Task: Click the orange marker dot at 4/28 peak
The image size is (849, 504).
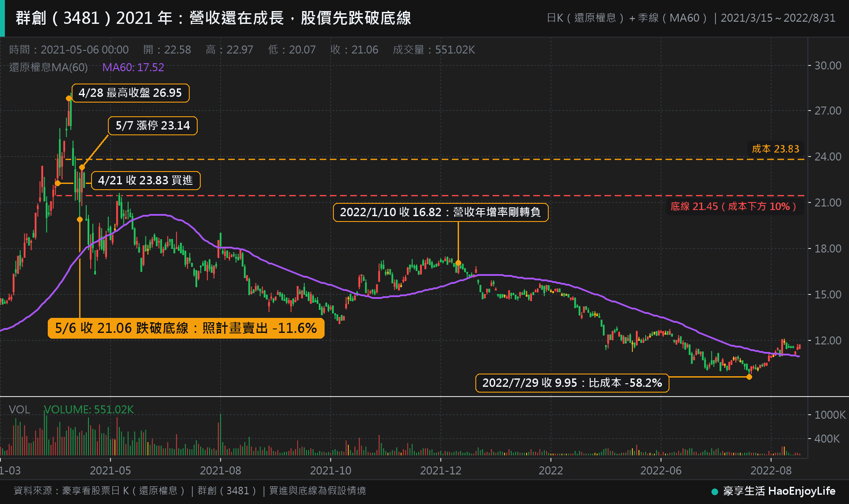Action: 69,98
